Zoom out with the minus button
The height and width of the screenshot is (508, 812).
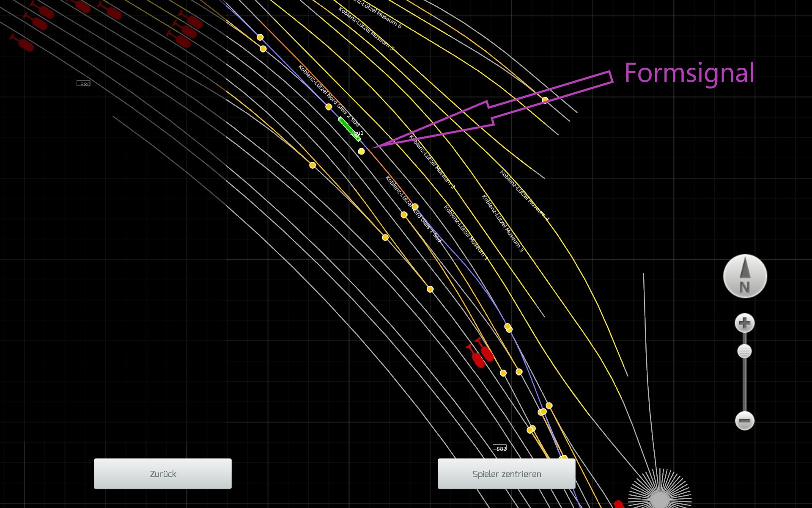[744, 421]
